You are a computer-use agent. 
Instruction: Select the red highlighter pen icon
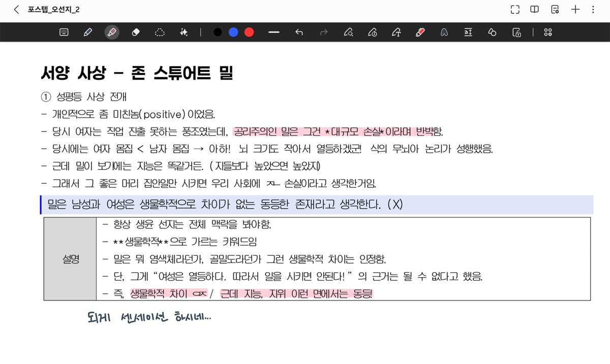pyautogui.click(x=420, y=32)
